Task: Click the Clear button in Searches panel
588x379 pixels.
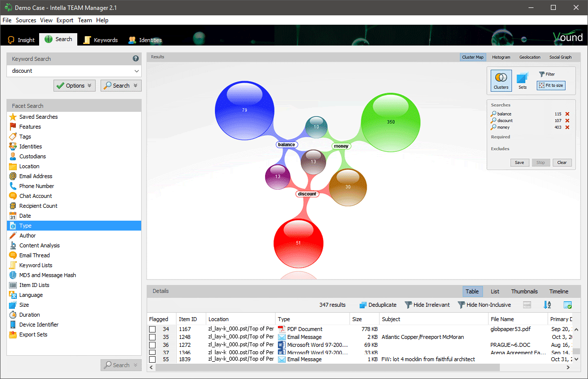Action: [562, 162]
